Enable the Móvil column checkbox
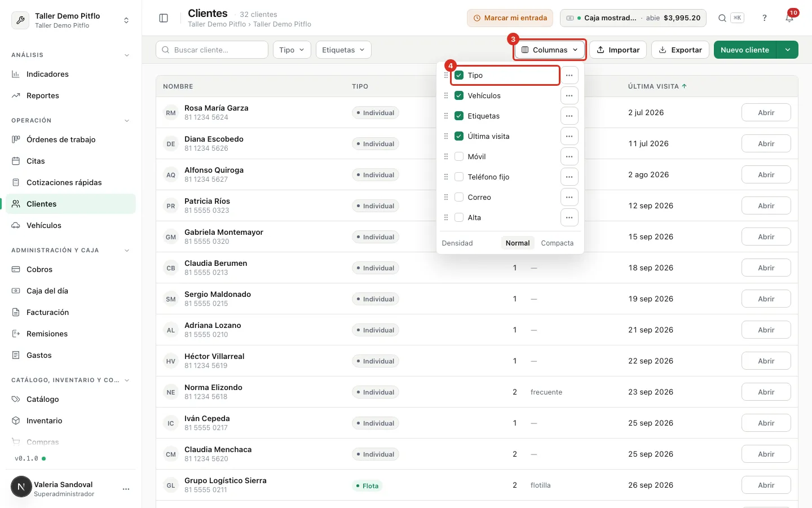The image size is (812, 508). (459, 156)
